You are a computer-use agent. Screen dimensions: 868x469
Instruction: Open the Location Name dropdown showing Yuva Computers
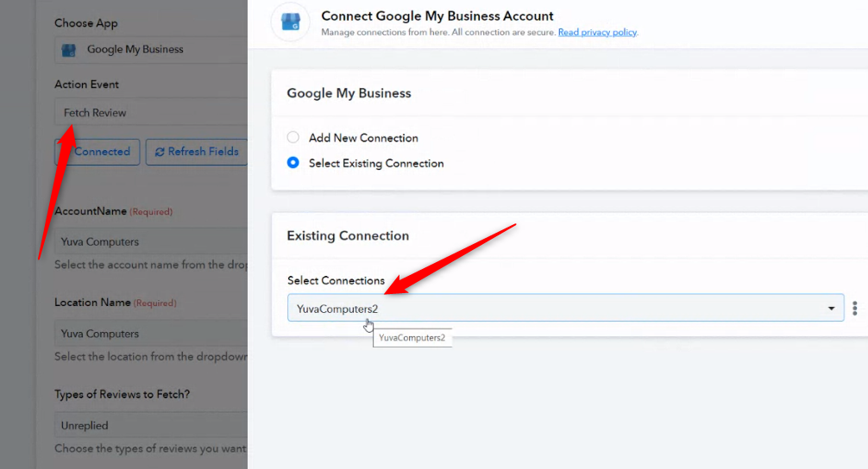point(151,334)
